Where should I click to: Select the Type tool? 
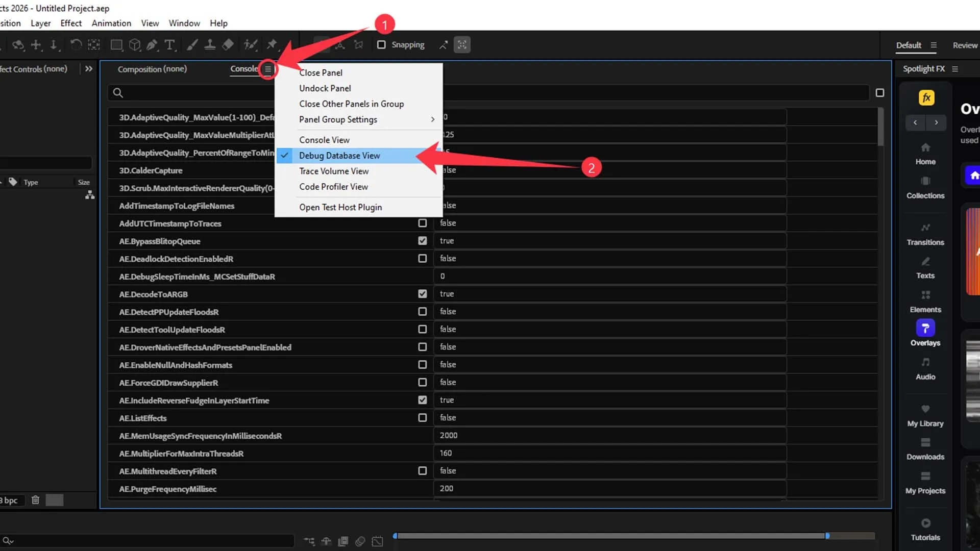pyautogui.click(x=169, y=45)
